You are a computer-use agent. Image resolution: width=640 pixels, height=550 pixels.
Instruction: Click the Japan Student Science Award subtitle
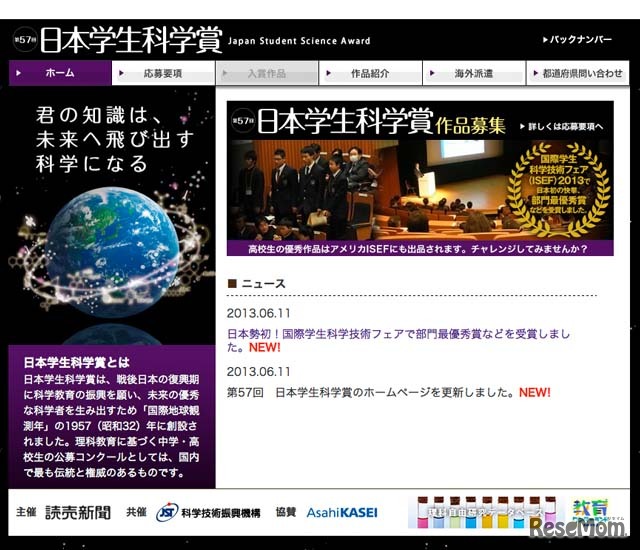pyautogui.click(x=299, y=41)
